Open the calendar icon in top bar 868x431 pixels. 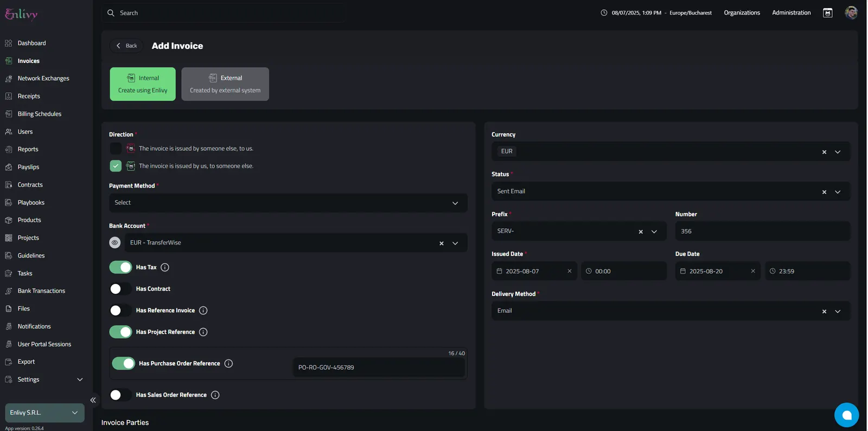[x=827, y=13]
